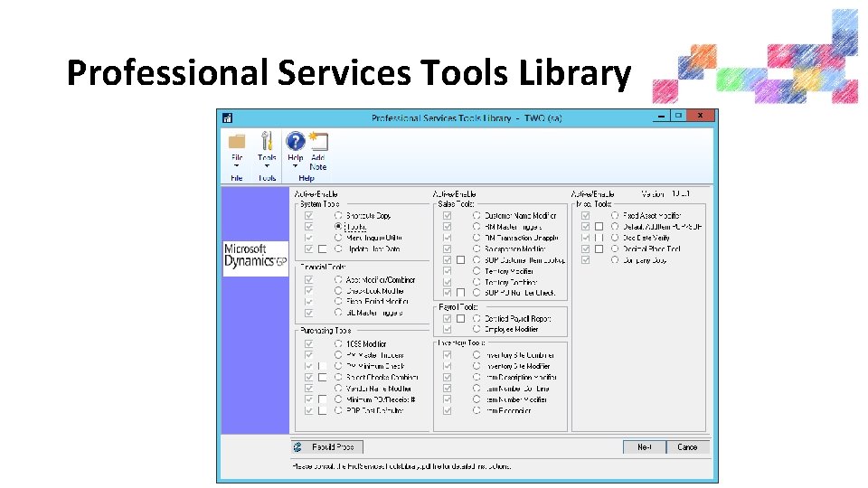Screen dimensions: 868x488
Task: Select the Item Number Combiner radio button
Action: coord(476,388)
